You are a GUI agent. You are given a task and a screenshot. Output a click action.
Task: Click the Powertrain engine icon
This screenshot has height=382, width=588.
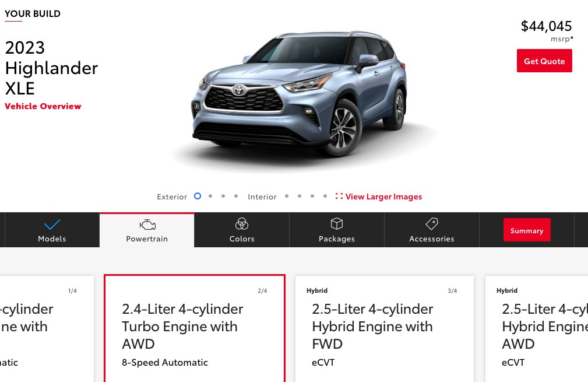coord(147,225)
